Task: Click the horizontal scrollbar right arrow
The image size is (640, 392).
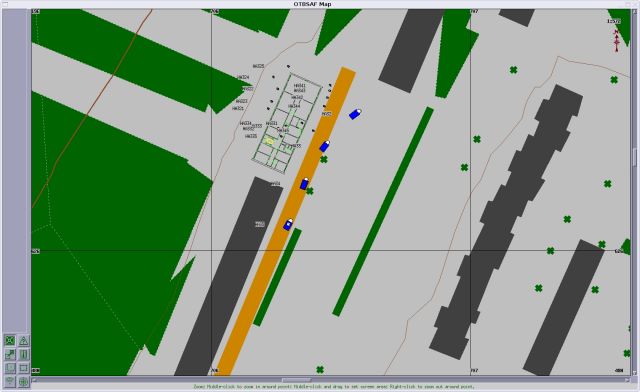Action: tap(628, 380)
